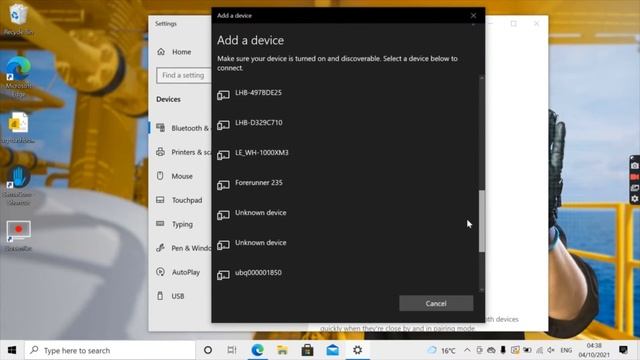This screenshot has height=360, width=640.
Task: Open the Action Center notifications
Action: (x=623, y=350)
